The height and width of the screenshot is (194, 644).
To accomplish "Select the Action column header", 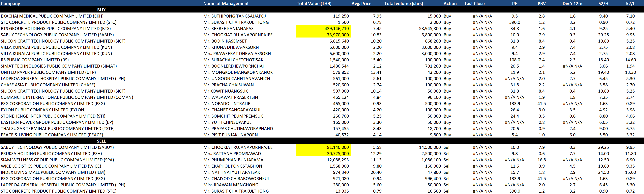I will point(450,3).
